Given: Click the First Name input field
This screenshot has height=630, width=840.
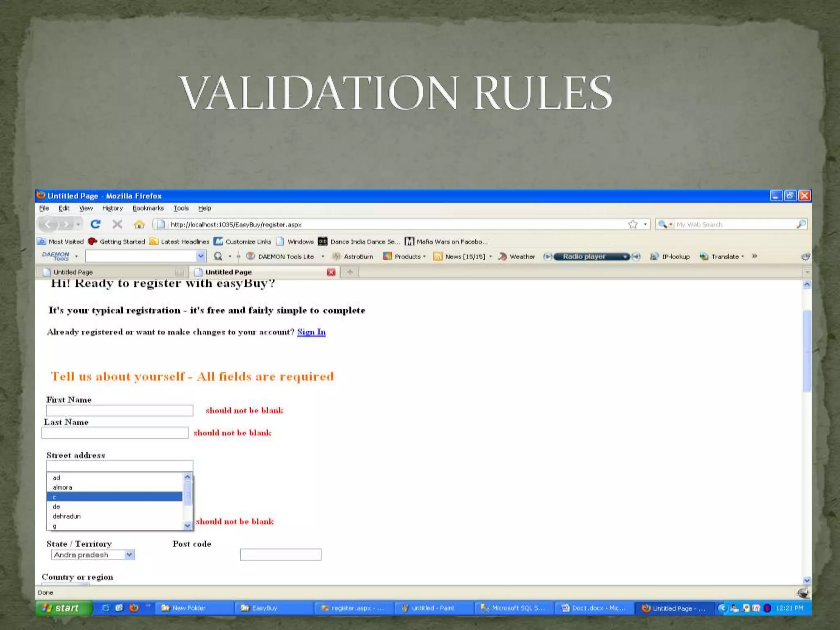Looking at the screenshot, I should 119,411.
